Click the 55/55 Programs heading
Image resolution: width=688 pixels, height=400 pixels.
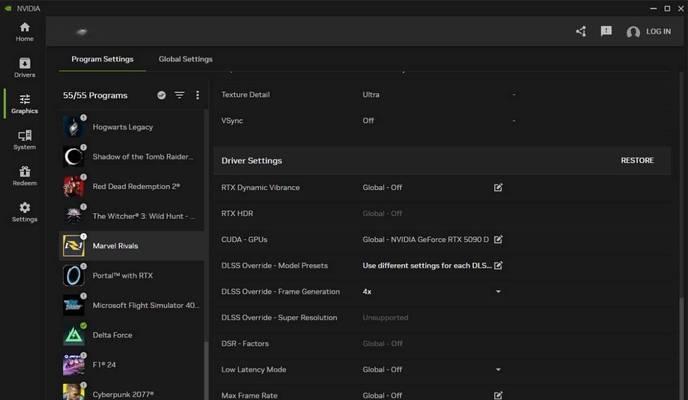pos(95,95)
